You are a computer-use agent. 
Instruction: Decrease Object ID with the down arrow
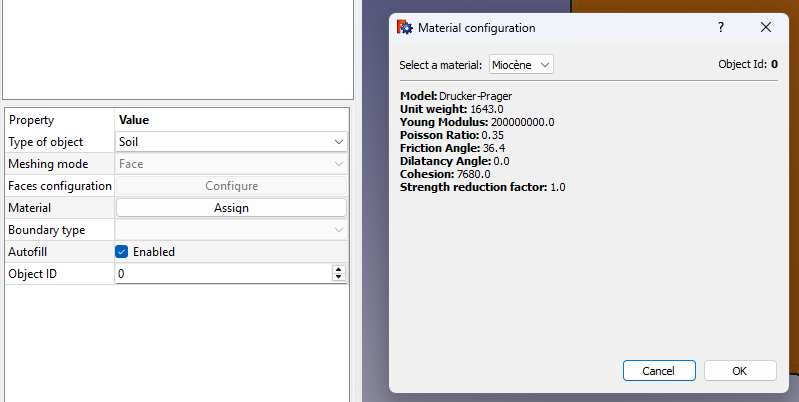pos(339,277)
